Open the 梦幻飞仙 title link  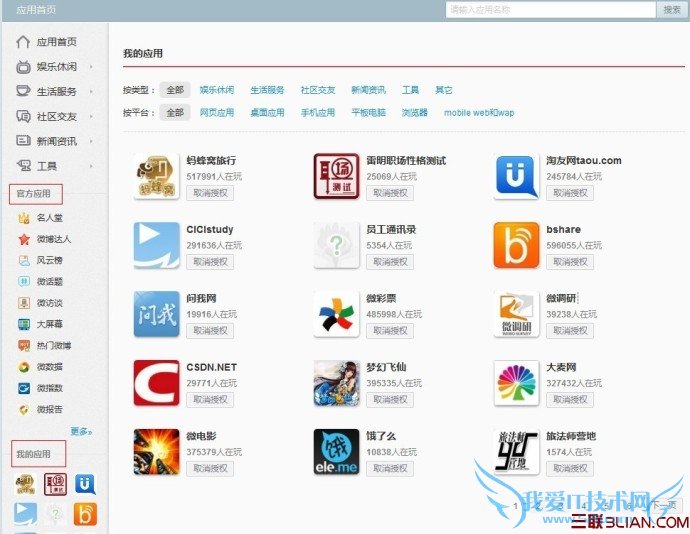(386, 367)
